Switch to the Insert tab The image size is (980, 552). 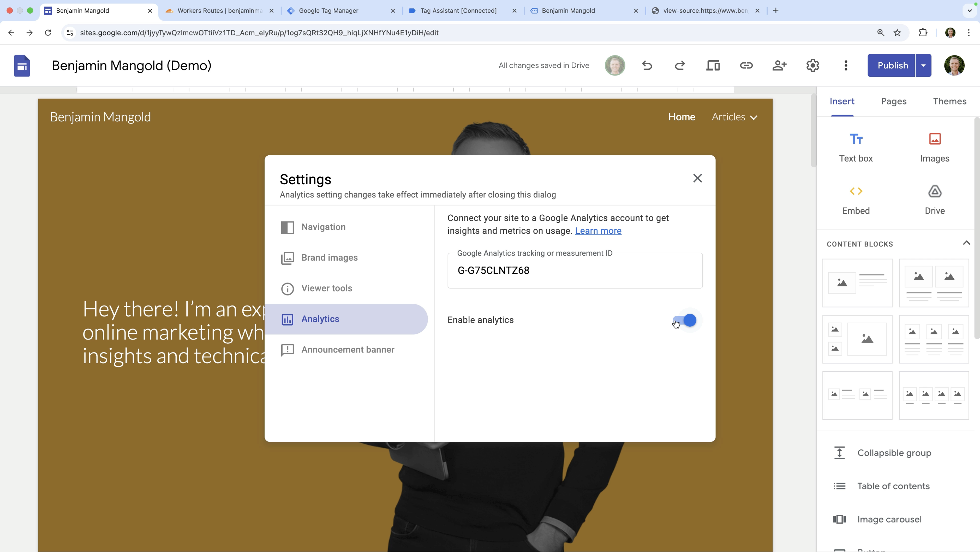(x=842, y=101)
